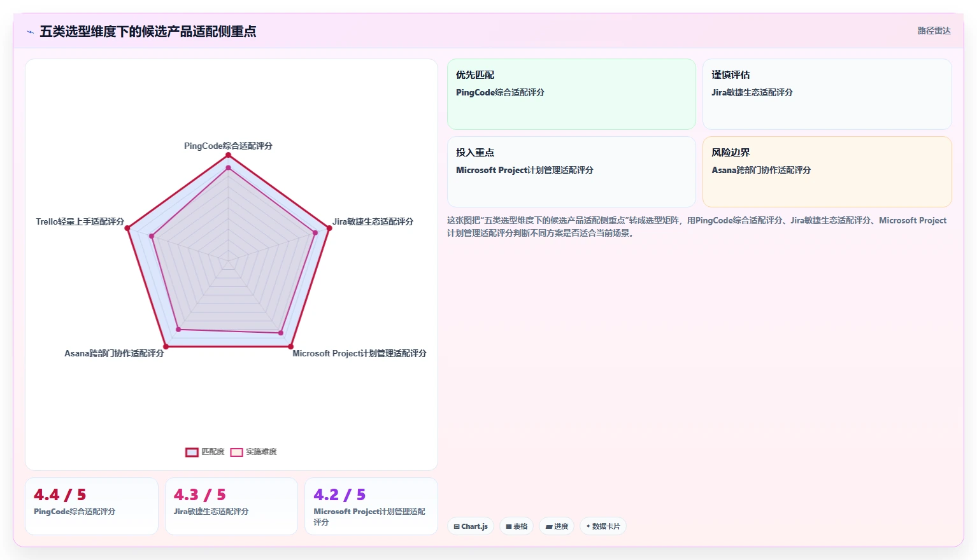Click the small header icon beside the title

pos(30,32)
